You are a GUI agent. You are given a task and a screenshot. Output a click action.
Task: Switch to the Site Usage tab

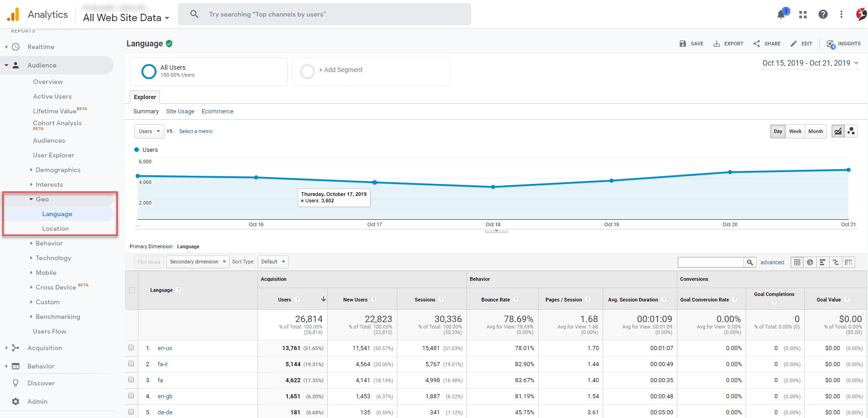[180, 111]
